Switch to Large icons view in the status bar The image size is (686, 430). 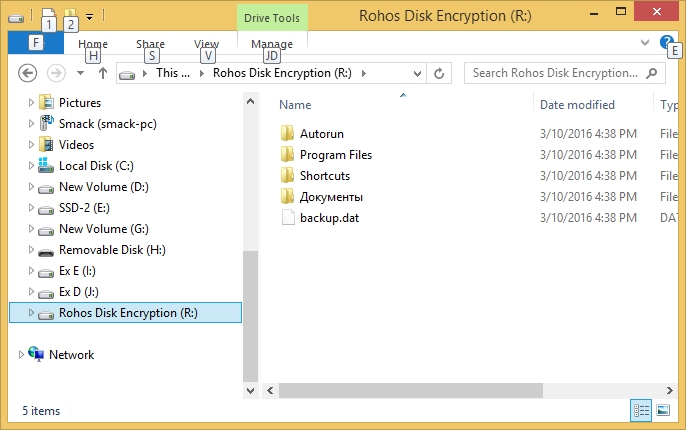click(x=663, y=410)
